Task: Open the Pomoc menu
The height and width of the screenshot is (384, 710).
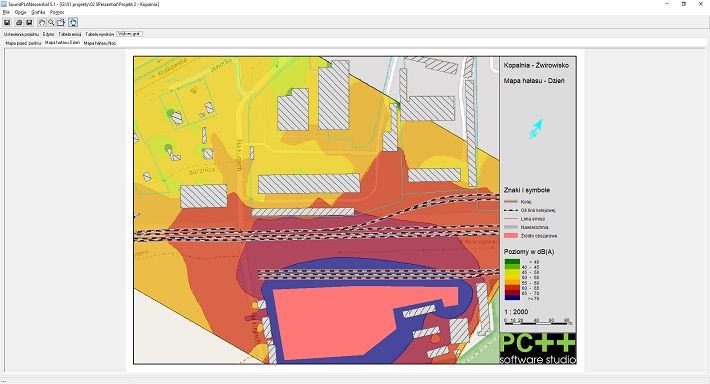Action: click(57, 12)
